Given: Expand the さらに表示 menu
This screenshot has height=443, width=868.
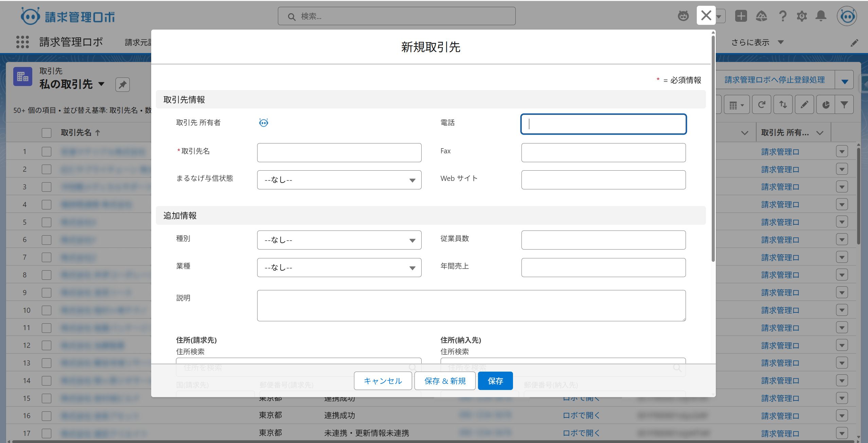Looking at the screenshot, I should [x=757, y=42].
